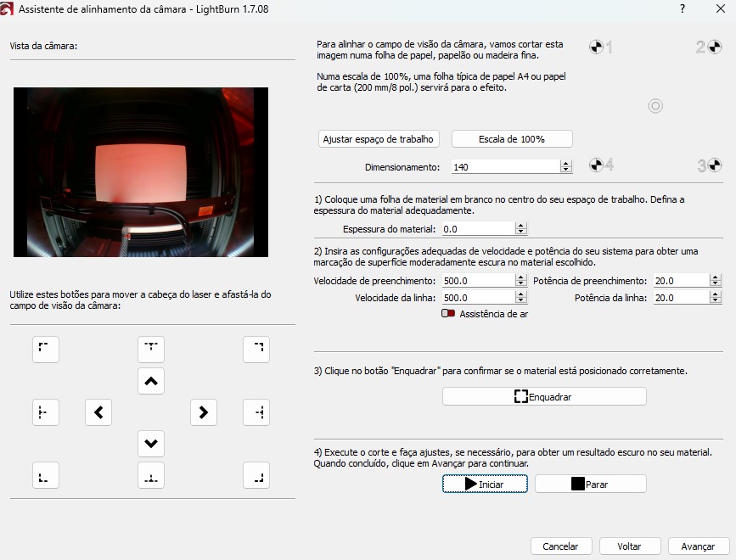Screen dimensions: 736x560
Task: Decrease Espessura do material with down arrow
Action: [521, 232]
